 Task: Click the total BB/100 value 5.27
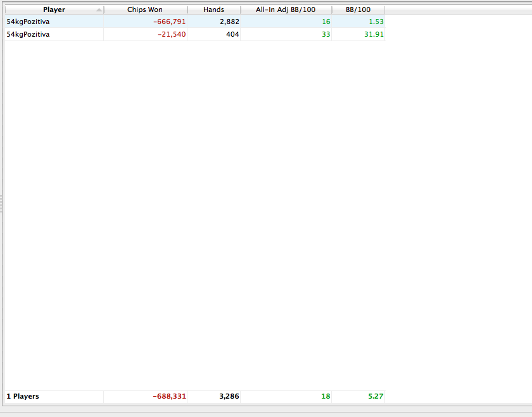[376, 396]
